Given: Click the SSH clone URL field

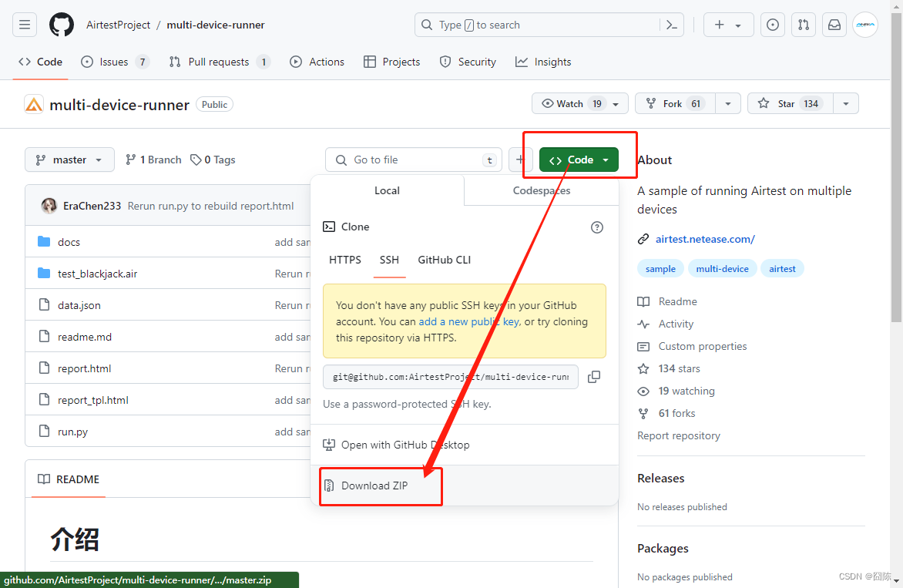Looking at the screenshot, I should [451, 377].
